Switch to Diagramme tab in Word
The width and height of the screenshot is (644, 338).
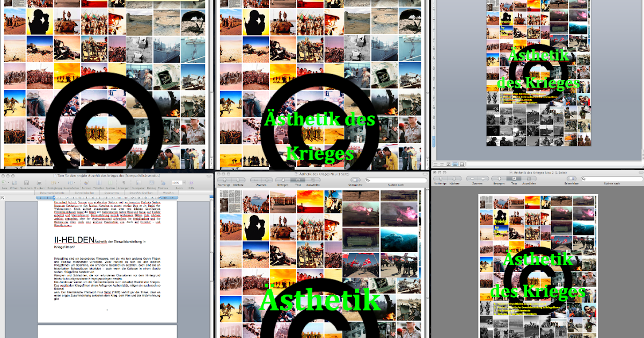(x=112, y=193)
